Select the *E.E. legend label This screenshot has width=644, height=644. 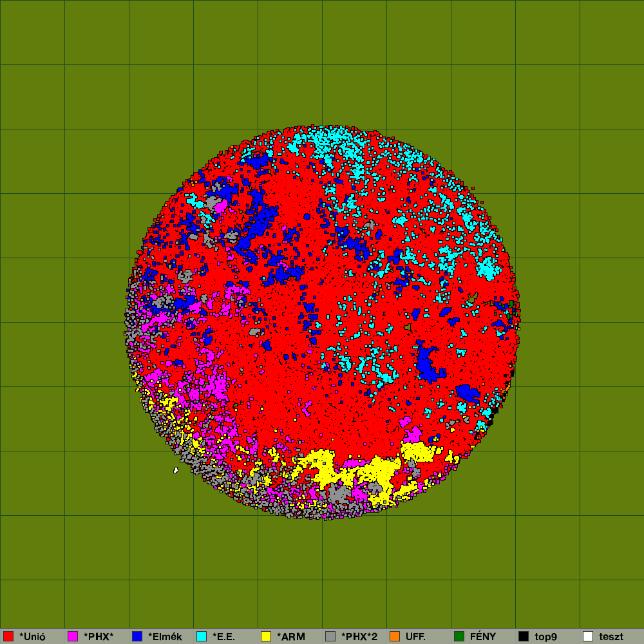(x=224, y=637)
